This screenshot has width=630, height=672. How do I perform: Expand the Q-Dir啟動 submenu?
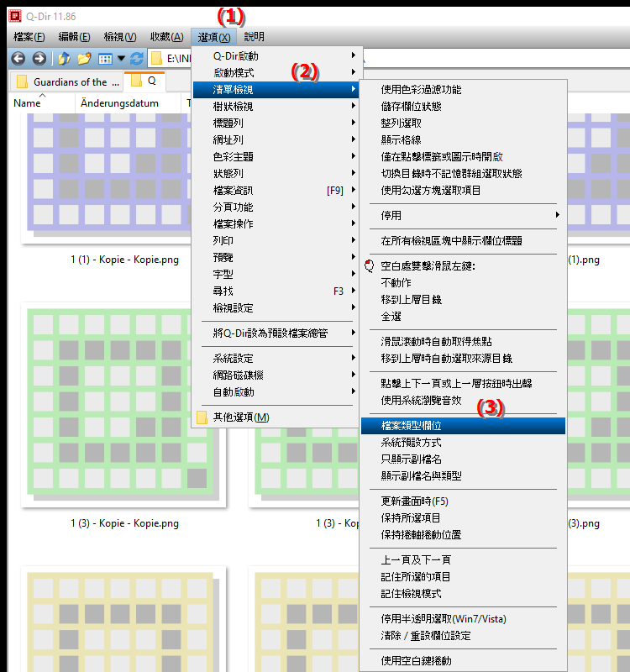[x=276, y=56]
